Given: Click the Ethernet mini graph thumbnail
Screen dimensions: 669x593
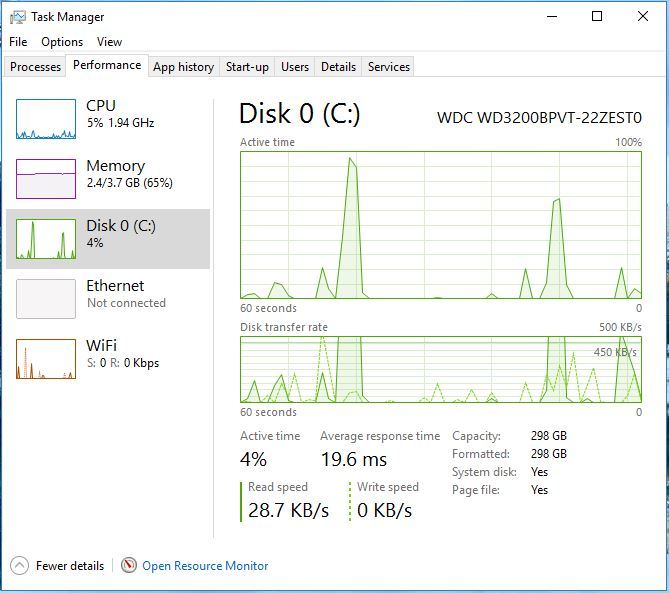Looking at the screenshot, I should point(46,299).
